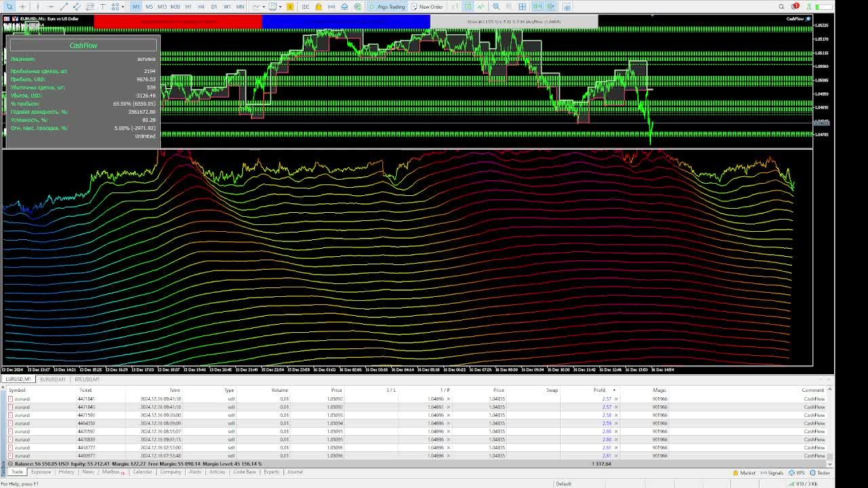Switch chart to M1 timeframe

pyautogui.click(x=136, y=7)
